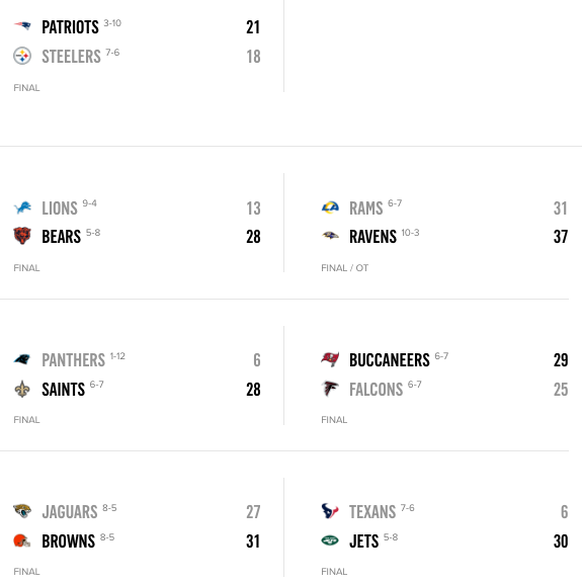Click the Jaguars team logo
Screen dimensions: 582x585
(x=22, y=511)
